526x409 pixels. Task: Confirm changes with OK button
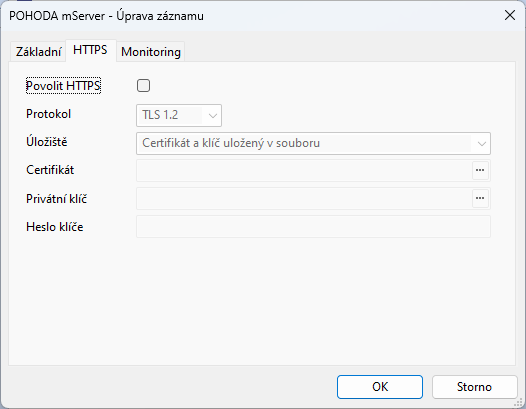[380, 387]
